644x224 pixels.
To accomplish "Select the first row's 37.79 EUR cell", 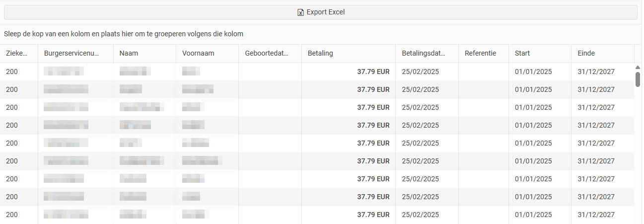I will 373,72.
